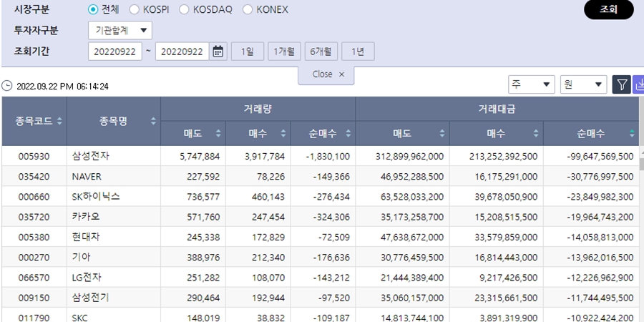Viewport: 644px width, 322px height.
Task: Open the calendar date picker icon
Action: click(219, 52)
